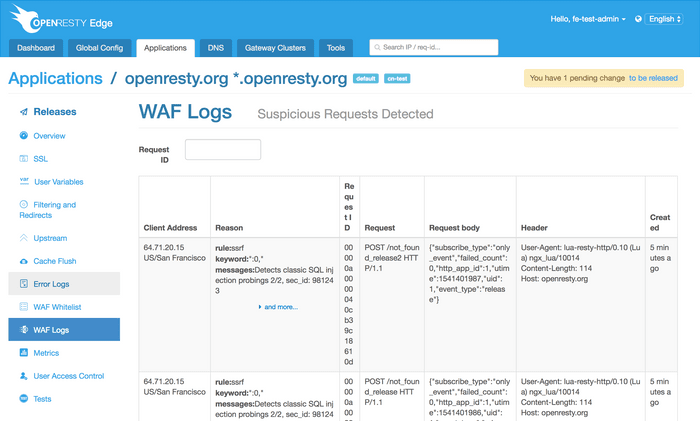Open Tests sidebar link

[42, 399]
